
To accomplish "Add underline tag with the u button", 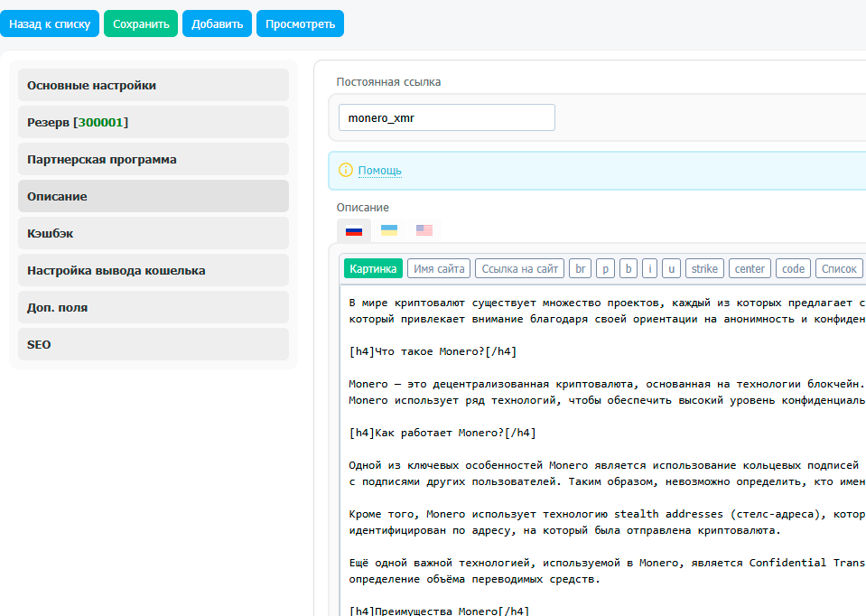I will pyautogui.click(x=671, y=268).
